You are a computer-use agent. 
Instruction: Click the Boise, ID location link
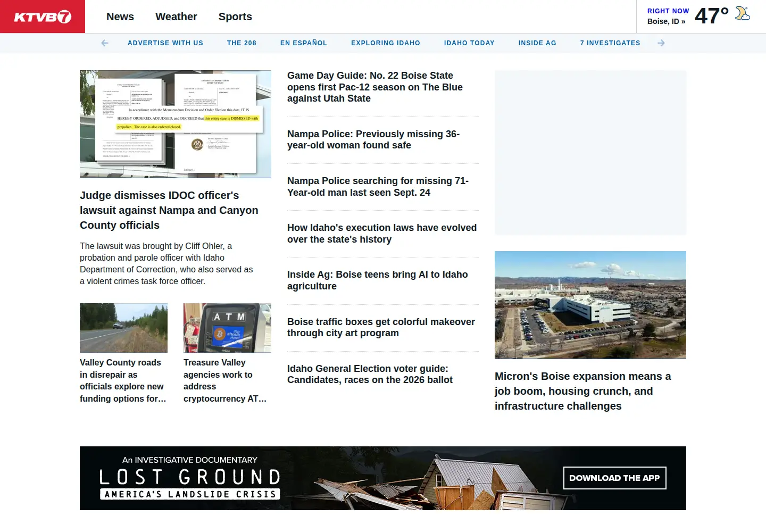coord(666,21)
